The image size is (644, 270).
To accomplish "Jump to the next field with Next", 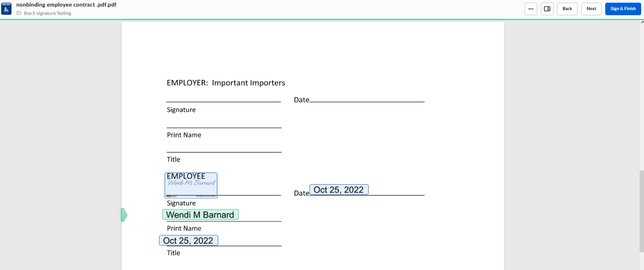I will pyautogui.click(x=591, y=9).
